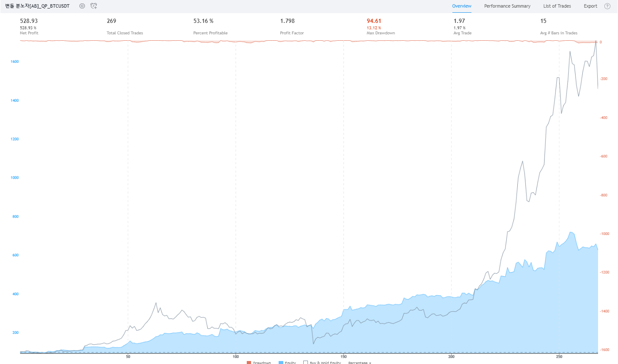
Task: Click the add alert clock icon
Action: coord(94,6)
